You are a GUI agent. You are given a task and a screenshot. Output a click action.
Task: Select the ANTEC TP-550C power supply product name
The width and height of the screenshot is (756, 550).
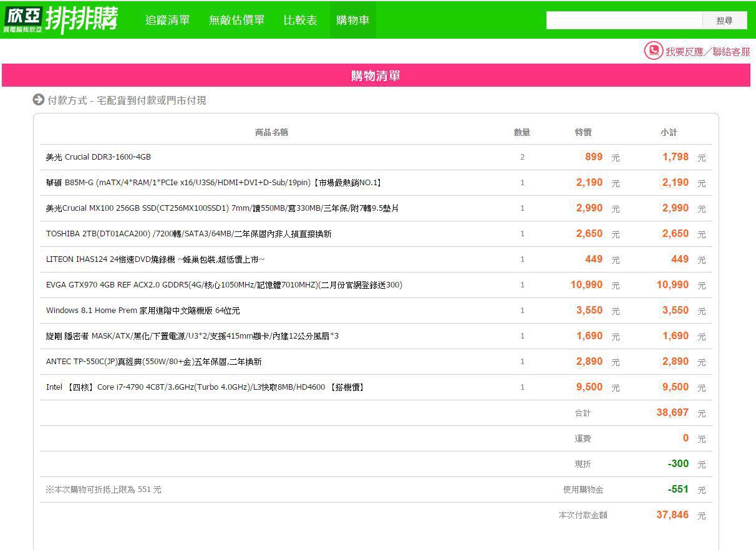click(153, 362)
